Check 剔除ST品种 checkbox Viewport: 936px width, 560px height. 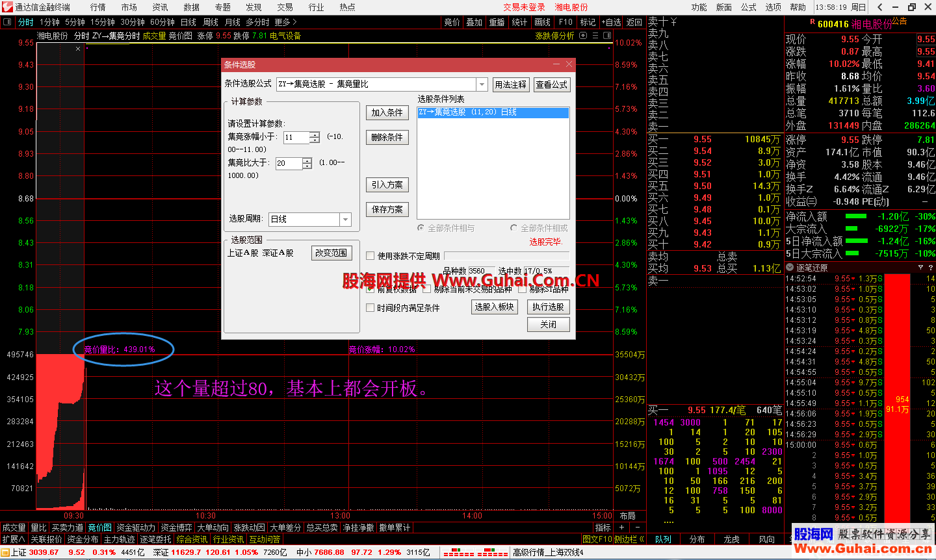click(x=522, y=289)
